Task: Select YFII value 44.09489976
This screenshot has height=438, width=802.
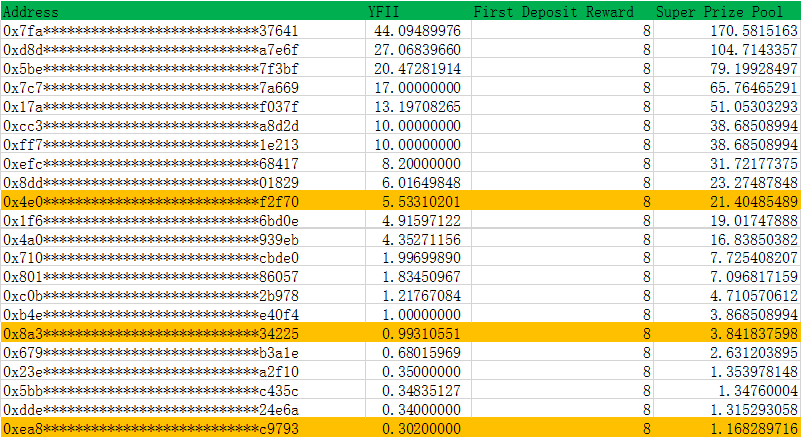Action: [417, 31]
